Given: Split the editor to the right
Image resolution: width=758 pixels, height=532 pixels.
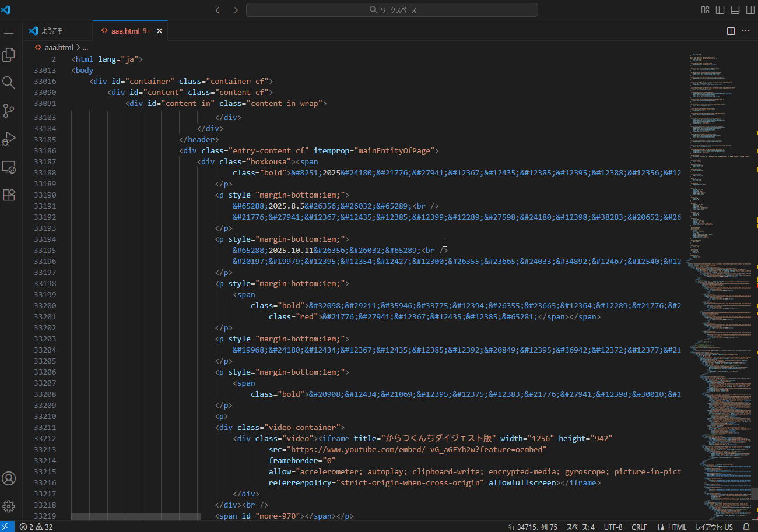Looking at the screenshot, I should (x=731, y=31).
